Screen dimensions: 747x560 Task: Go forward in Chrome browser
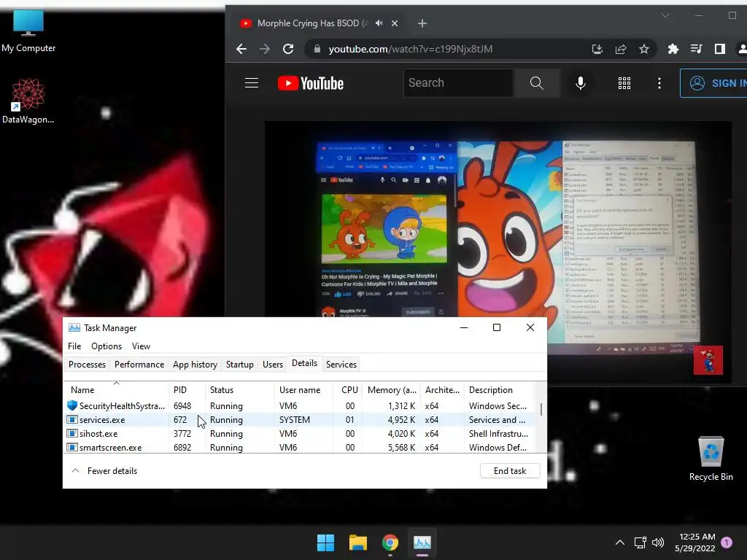click(x=264, y=49)
